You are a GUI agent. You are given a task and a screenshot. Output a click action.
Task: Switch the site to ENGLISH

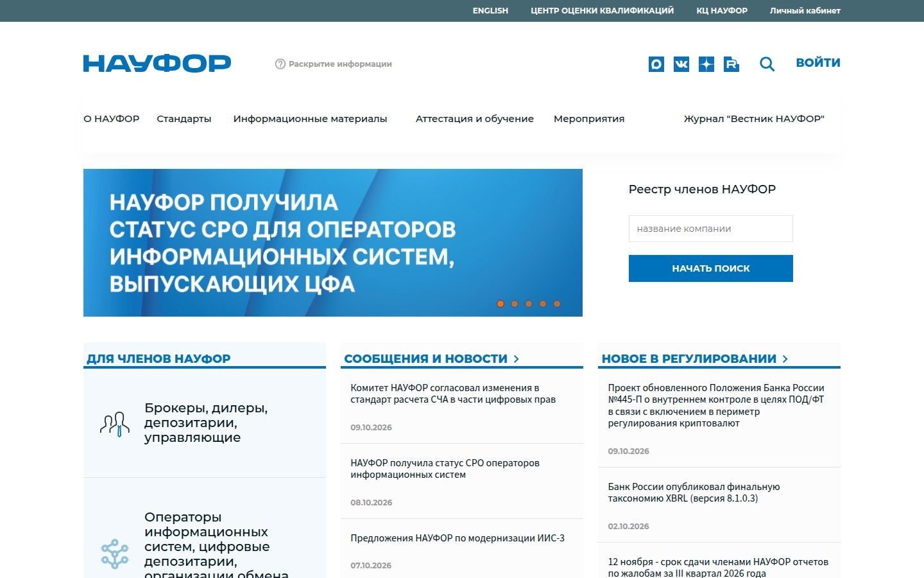click(x=490, y=11)
